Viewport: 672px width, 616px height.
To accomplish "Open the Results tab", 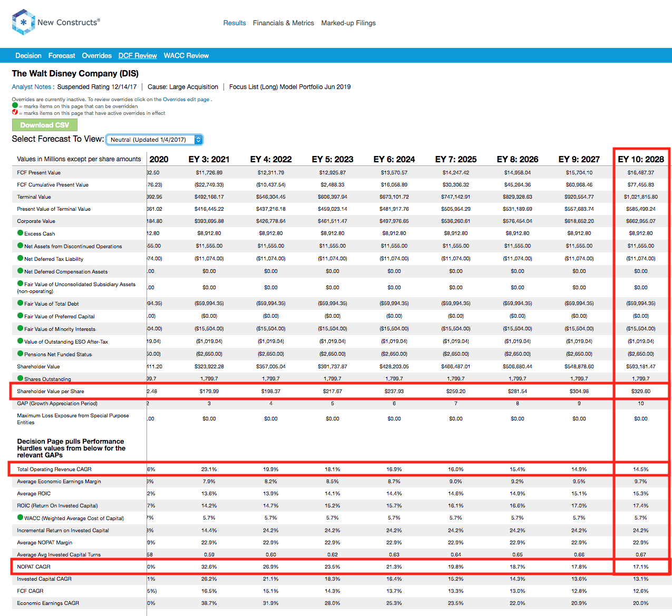I will (235, 23).
